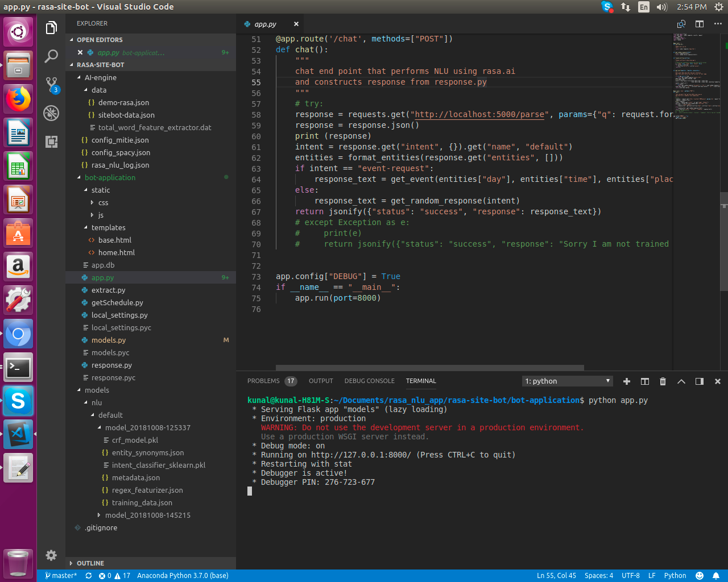Open the feedback smiley in status bar

[x=700, y=576]
